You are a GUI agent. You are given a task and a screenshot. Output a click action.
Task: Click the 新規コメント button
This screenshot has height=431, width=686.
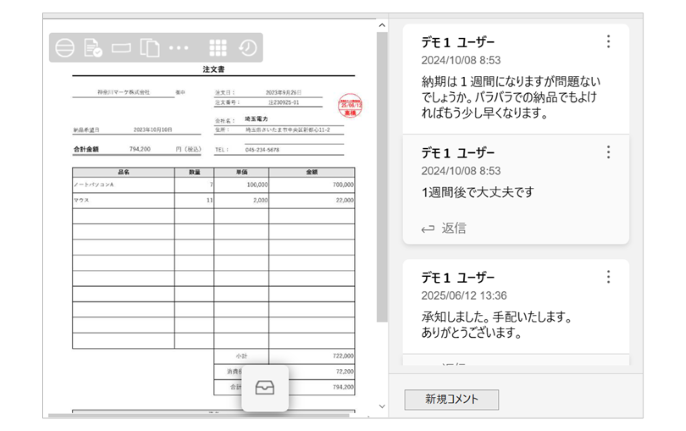[x=451, y=399]
